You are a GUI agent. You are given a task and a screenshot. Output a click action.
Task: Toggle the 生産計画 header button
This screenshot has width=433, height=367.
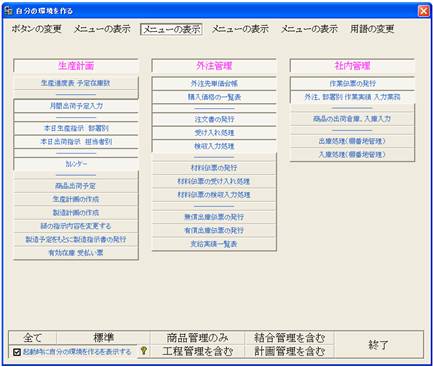click(76, 66)
